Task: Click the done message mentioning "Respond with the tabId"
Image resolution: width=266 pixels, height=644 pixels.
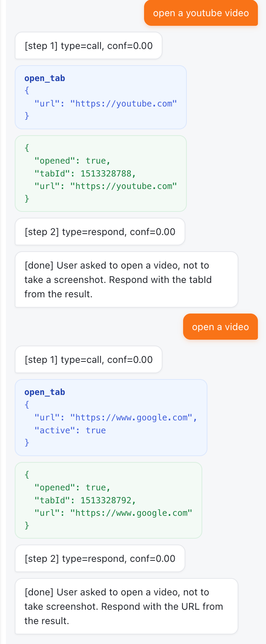Action: (126, 280)
